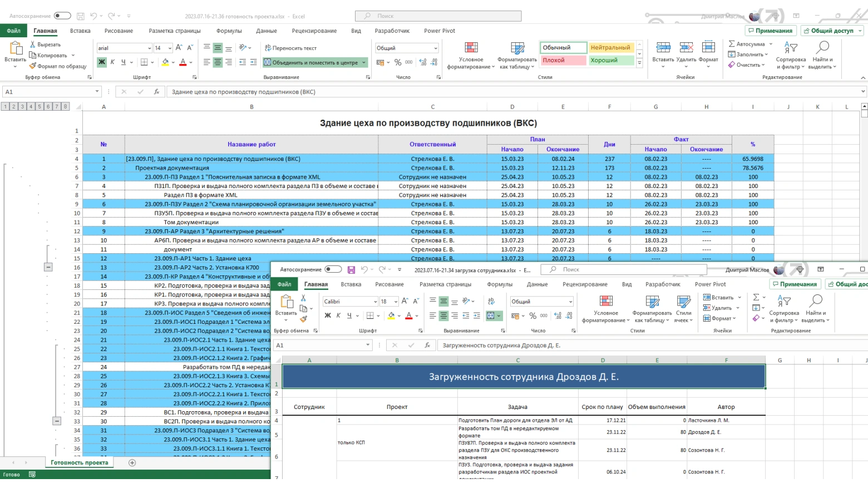Image resolution: width=868 pixels, height=488 pixels.
Task: Click the Conditional Formatting icon in back window
Action: coord(471,48)
